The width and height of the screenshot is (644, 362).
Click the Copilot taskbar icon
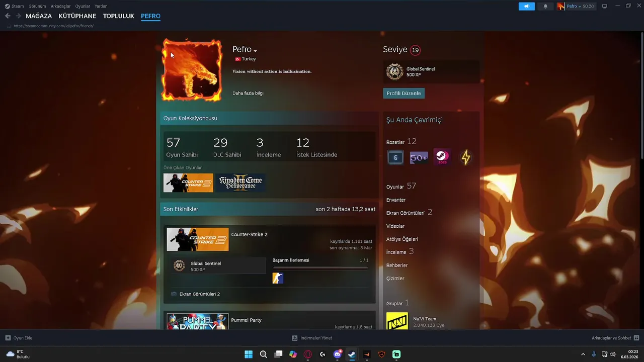pyautogui.click(x=293, y=354)
